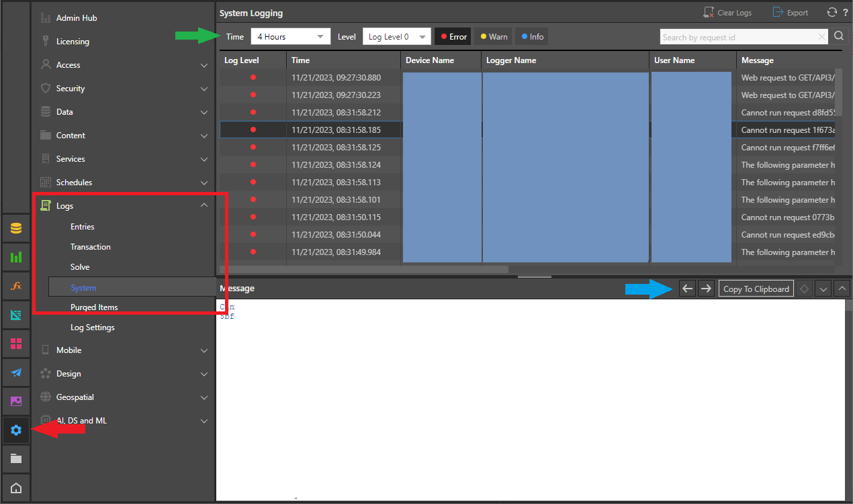853x504 pixels.
Task: Click the Clear Logs button
Action: pos(727,13)
